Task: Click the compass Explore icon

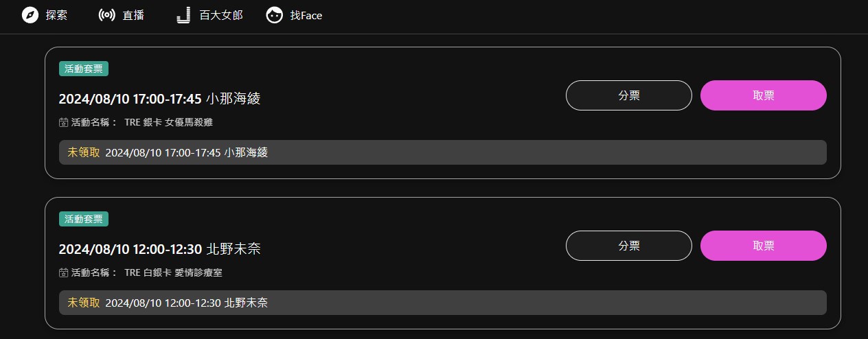Action: 30,15
